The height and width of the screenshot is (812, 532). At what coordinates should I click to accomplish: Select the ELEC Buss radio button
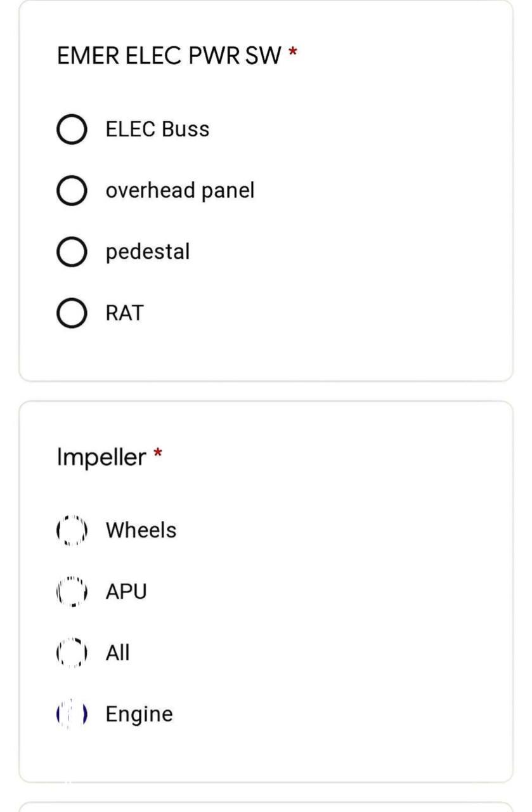(x=72, y=129)
